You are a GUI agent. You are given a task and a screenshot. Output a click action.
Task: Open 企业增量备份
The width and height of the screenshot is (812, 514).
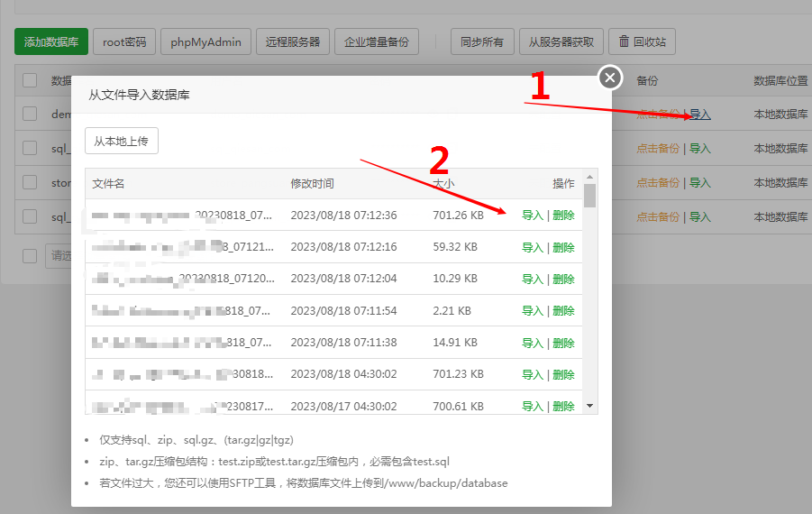377,41
